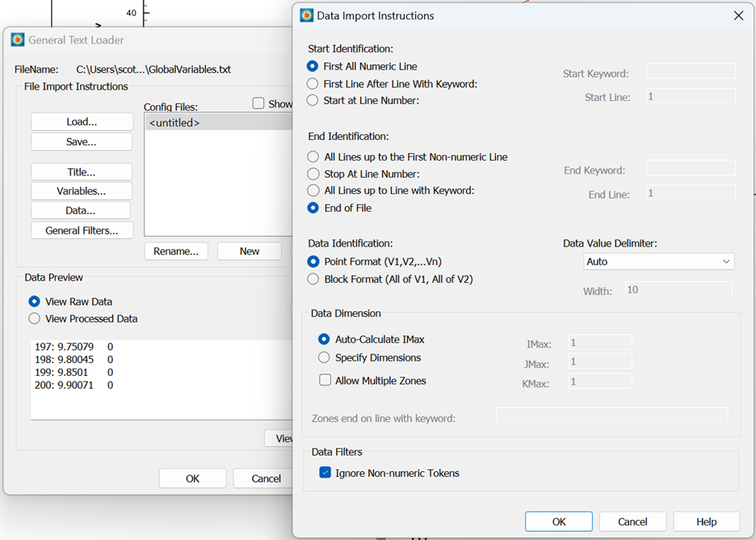The height and width of the screenshot is (540, 756).
Task: Create a new config with the New button
Action: coord(249,251)
